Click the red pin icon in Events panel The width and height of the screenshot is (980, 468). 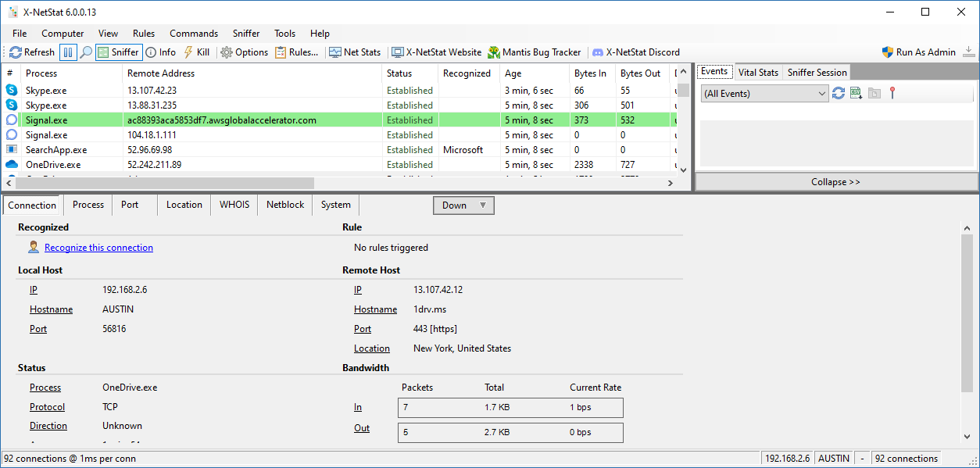pyautogui.click(x=892, y=93)
